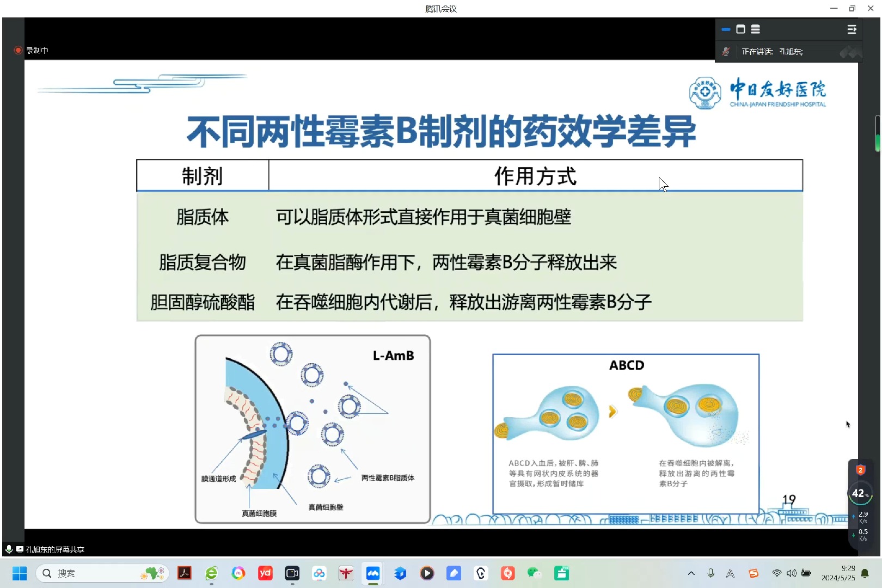
Task: Click the 胆固醇硫酸酯 table cell
Action: (x=203, y=302)
